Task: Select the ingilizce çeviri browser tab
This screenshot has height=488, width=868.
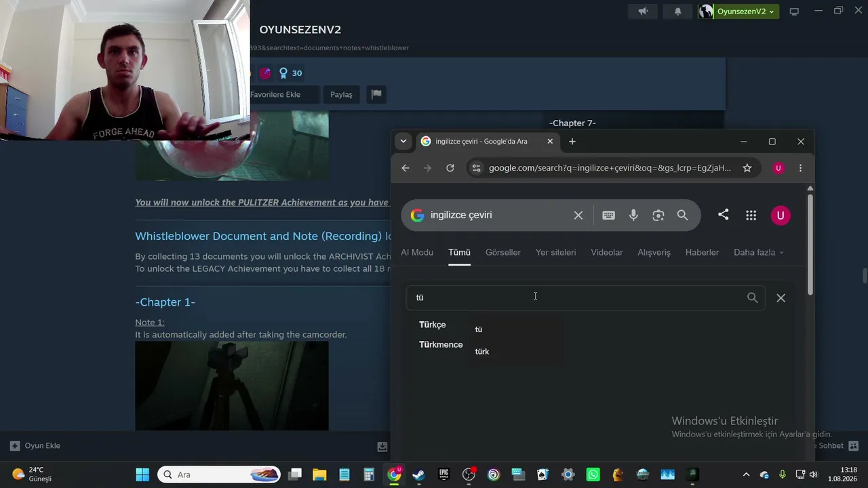Action: tap(481, 142)
